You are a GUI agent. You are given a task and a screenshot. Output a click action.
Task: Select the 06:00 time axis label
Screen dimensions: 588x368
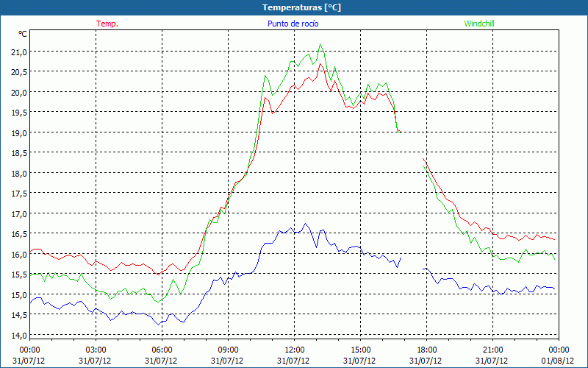[x=162, y=350]
